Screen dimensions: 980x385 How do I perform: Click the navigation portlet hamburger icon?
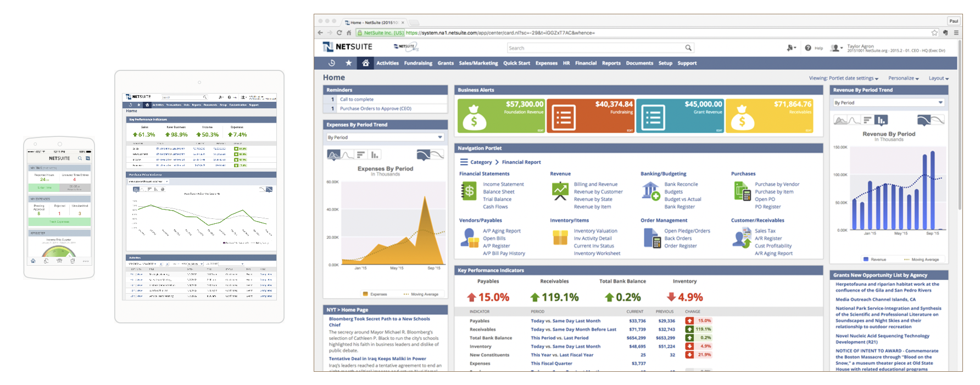click(x=464, y=162)
